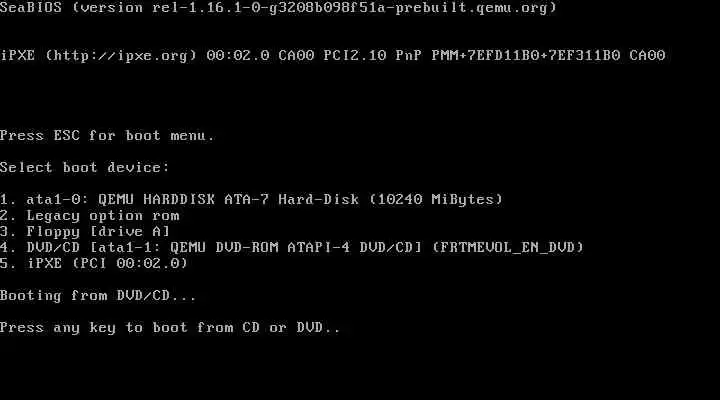Image resolution: width=720 pixels, height=400 pixels.
Task: Click the PnP text in the iPXE line
Action: pyautogui.click(x=409, y=56)
